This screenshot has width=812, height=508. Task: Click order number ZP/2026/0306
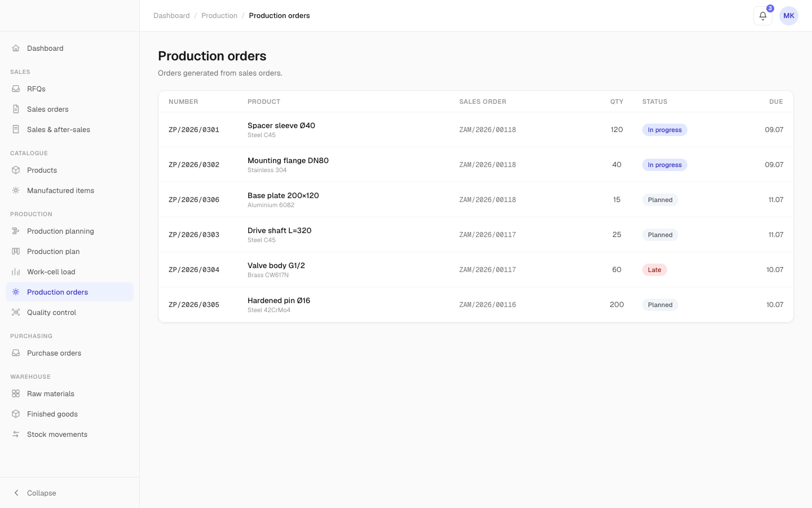point(194,200)
